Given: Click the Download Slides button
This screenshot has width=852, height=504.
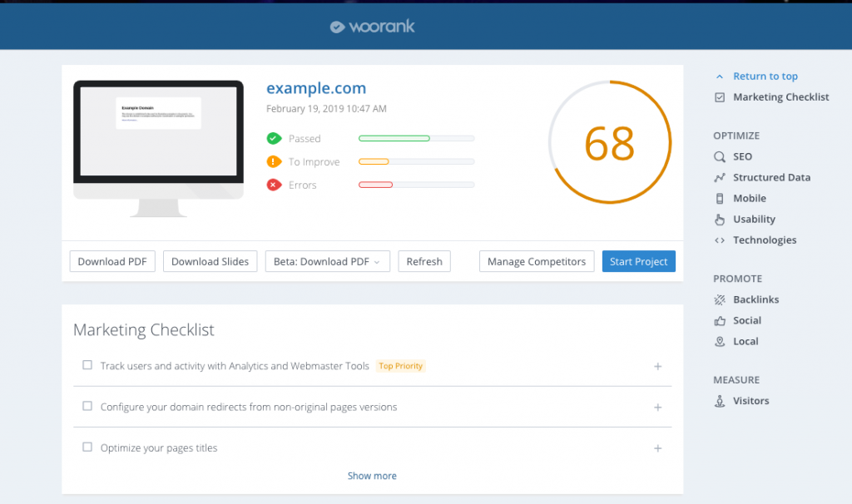Looking at the screenshot, I should (x=211, y=261).
